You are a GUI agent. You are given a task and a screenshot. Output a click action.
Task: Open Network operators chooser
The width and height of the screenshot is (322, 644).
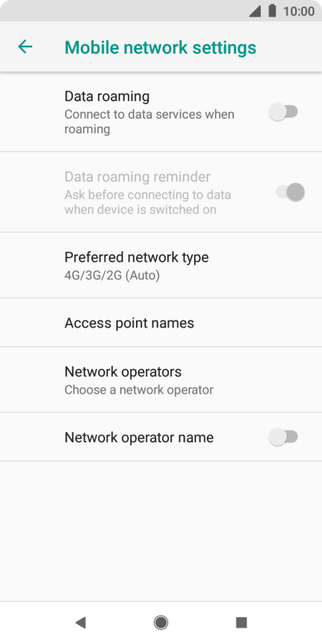tap(161, 379)
